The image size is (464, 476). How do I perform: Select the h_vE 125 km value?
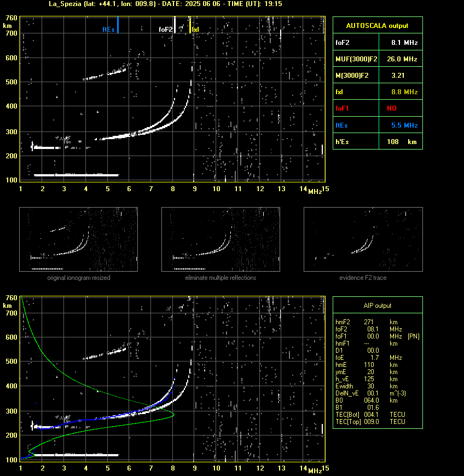(381, 379)
